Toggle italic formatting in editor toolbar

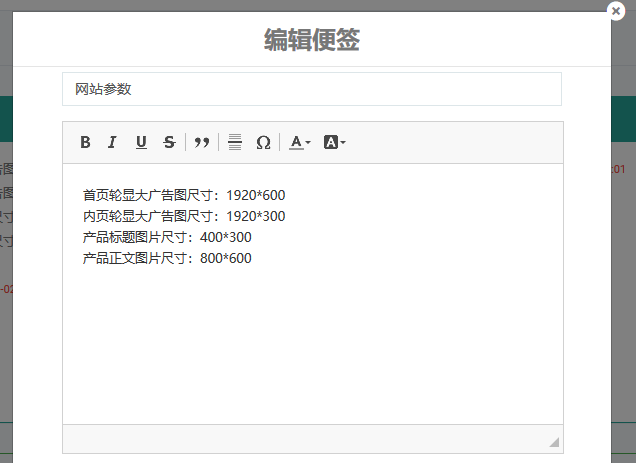[x=112, y=142]
